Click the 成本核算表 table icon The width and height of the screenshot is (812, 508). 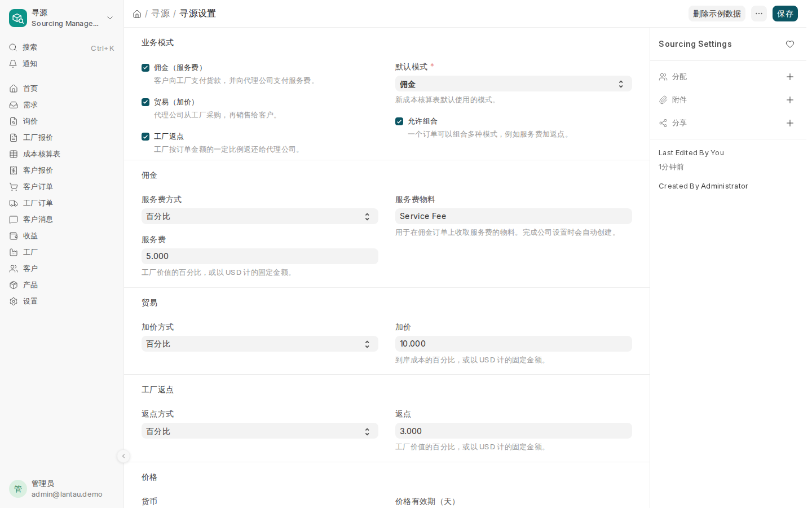point(14,154)
